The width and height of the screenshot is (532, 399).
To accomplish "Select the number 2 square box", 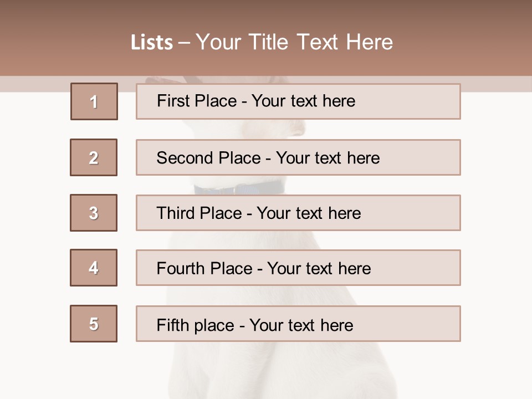I will [x=94, y=157].
